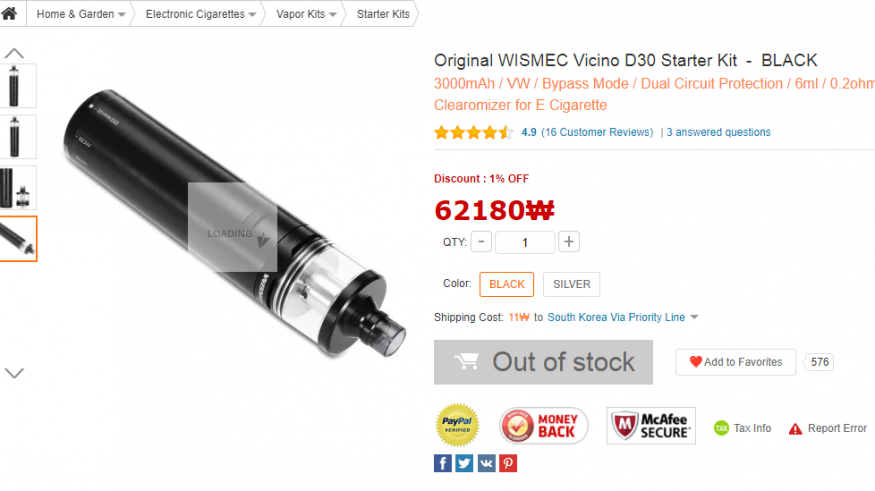
Task: Select SILVER color option
Action: [571, 284]
